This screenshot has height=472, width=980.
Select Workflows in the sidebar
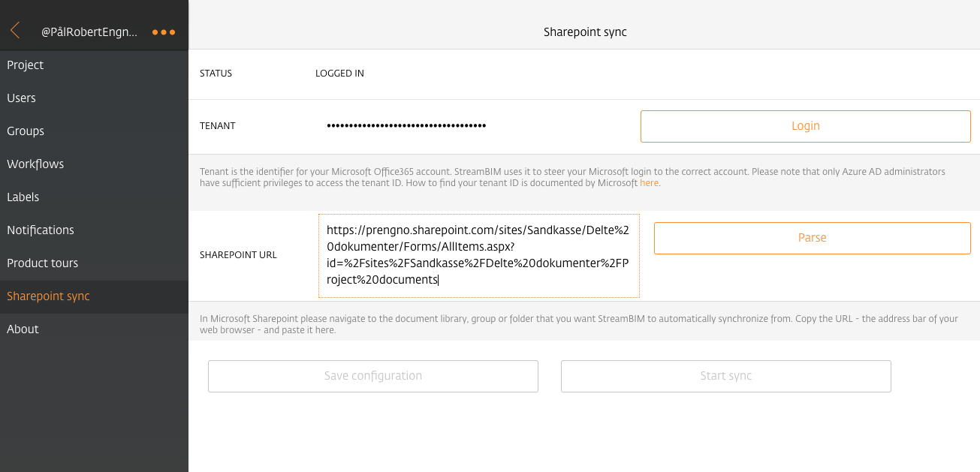(94, 164)
